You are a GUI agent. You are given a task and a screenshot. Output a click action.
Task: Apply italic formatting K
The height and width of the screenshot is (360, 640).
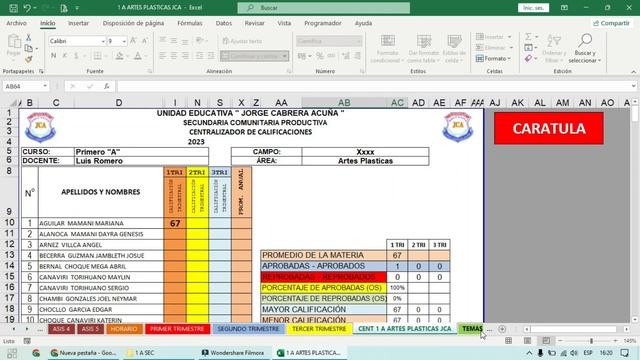click(64, 56)
